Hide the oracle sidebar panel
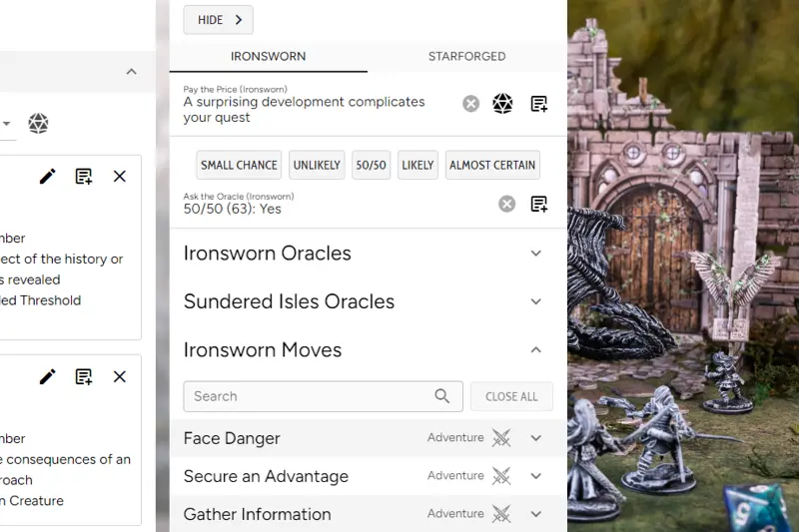 219,20
